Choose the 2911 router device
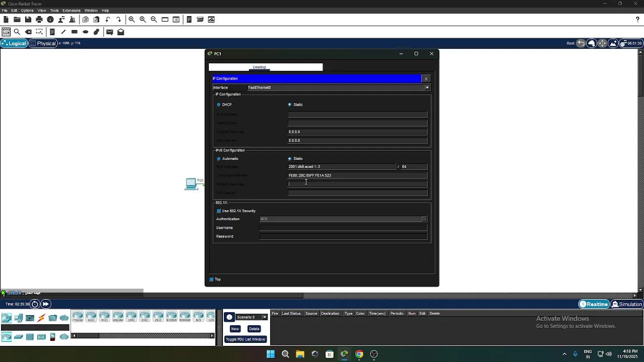Image resolution: width=644 pixels, height=362 pixels. (158, 317)
